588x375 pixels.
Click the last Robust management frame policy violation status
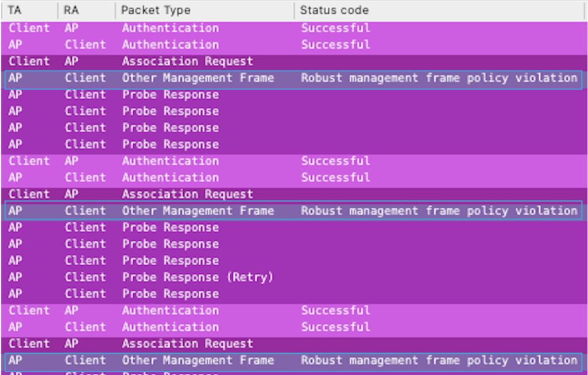click(439, 361)
